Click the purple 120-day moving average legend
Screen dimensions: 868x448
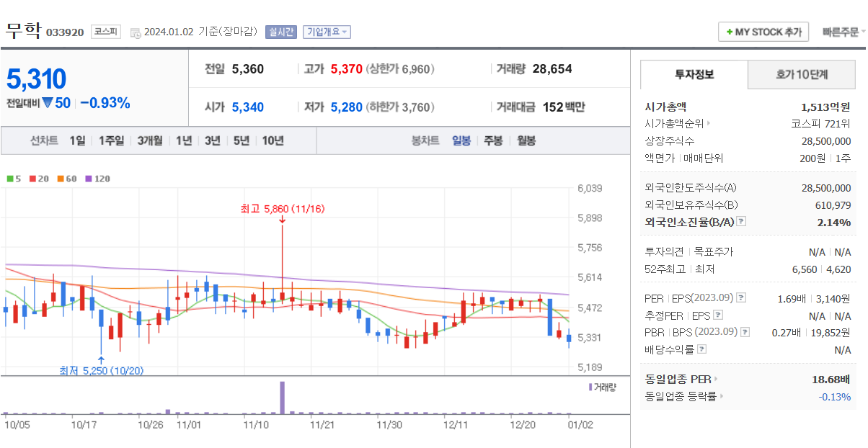(x=98, y=179)
